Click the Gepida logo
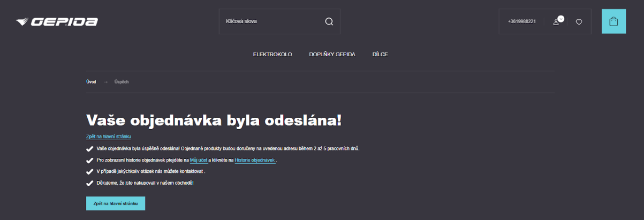This screenshot has height=220, width=644. pyautogui.click(x=57, y=22)
